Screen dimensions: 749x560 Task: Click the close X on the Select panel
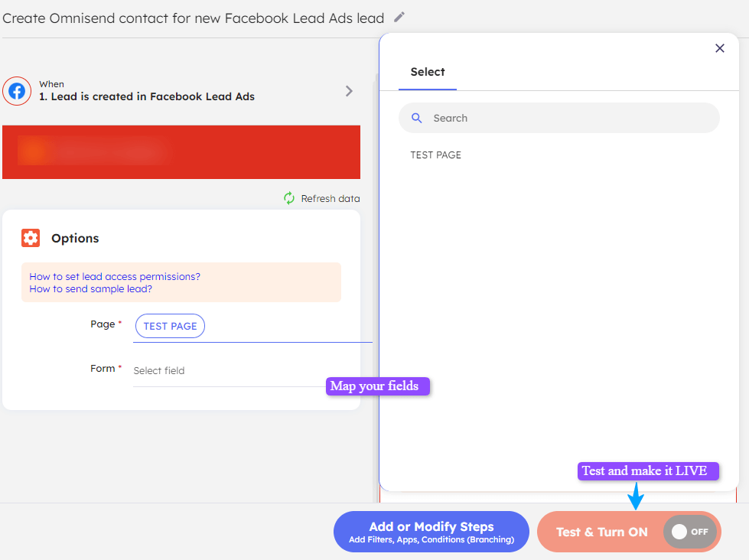720,47
